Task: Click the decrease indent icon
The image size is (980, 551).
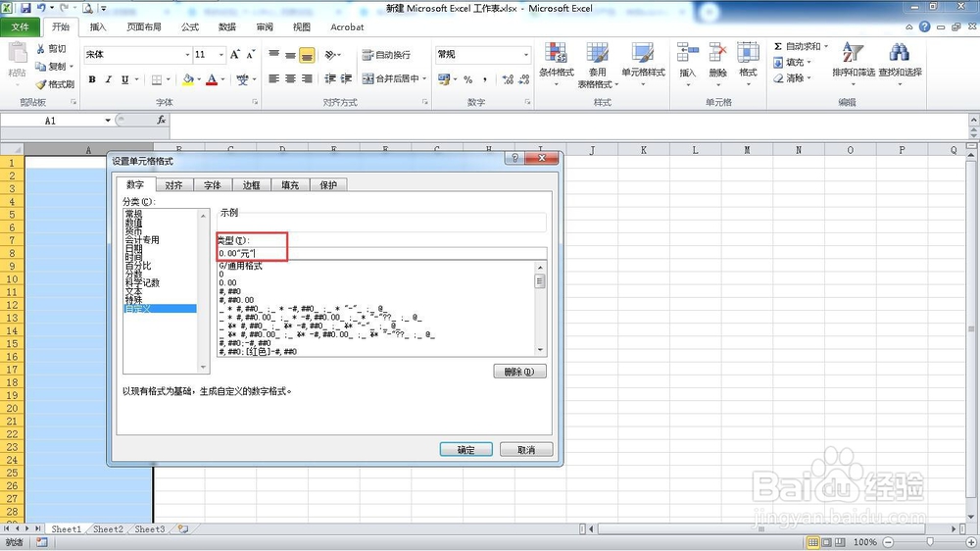Action: coord(330,78)
